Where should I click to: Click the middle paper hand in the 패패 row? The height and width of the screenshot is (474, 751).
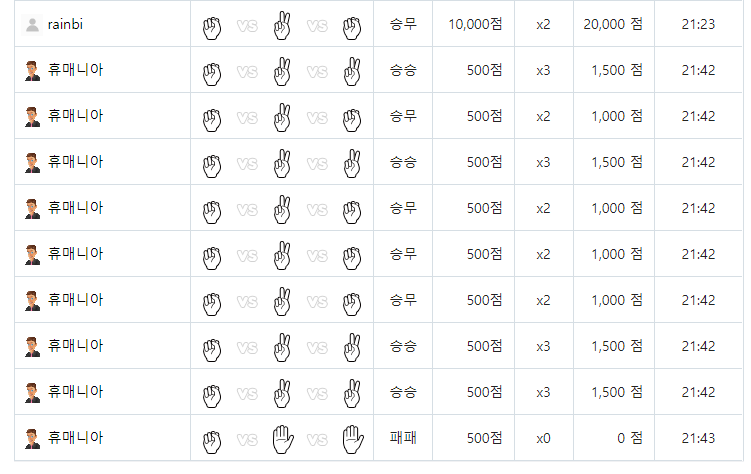pyautogui.click(x=282, y=438)
